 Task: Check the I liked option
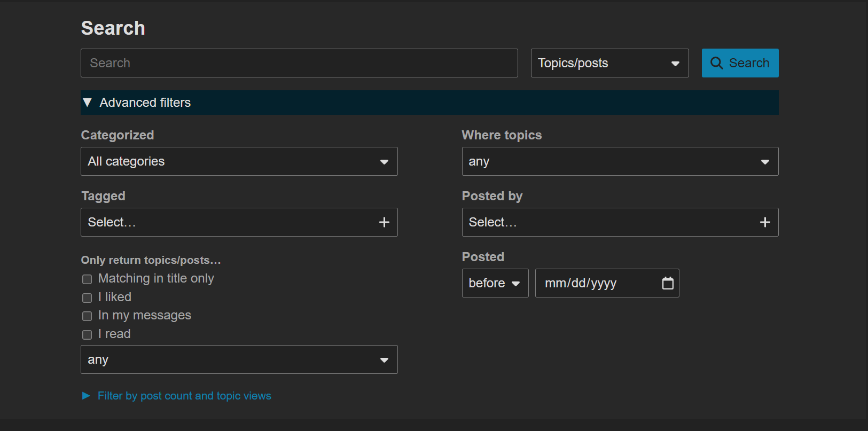[87, 298]
